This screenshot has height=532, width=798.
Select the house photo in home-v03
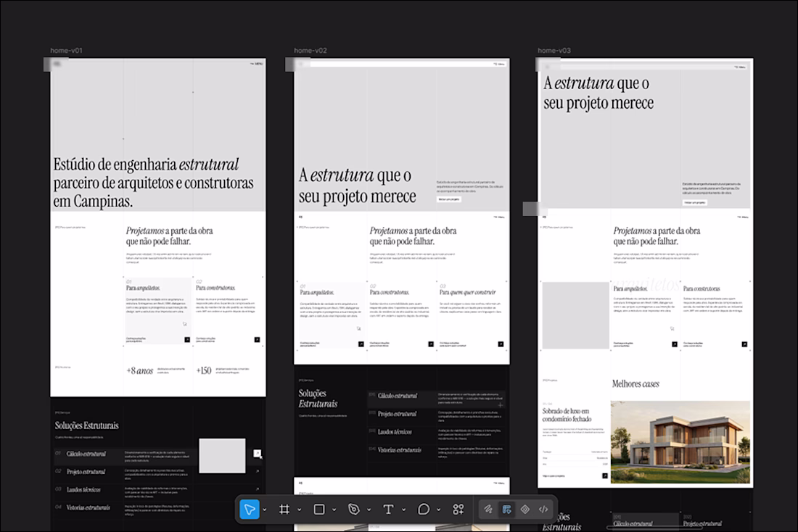point(680,442)
